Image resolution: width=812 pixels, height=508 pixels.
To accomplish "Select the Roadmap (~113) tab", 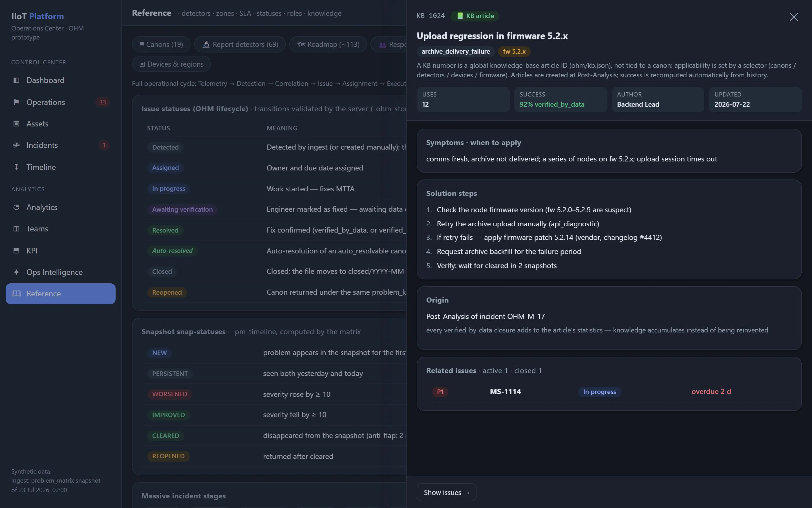I will [x=328, y=44].
